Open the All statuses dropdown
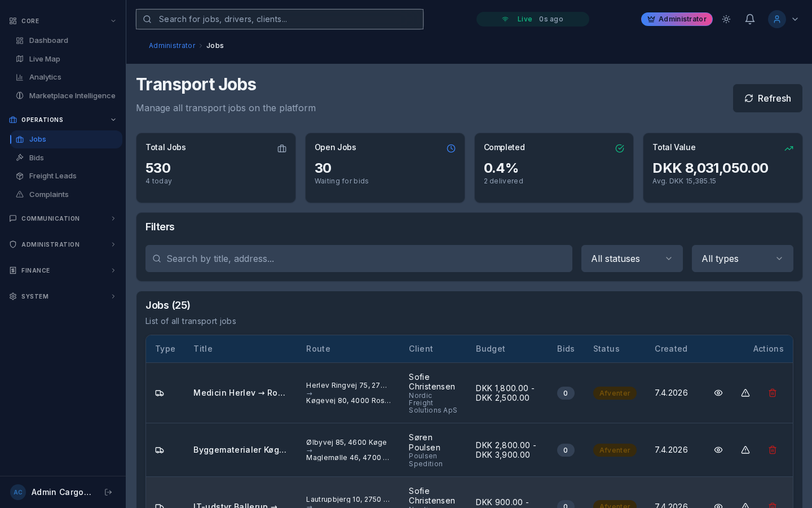Image resolution: width=812 pixels, height=508 pixels. click(x=632, y=259)
